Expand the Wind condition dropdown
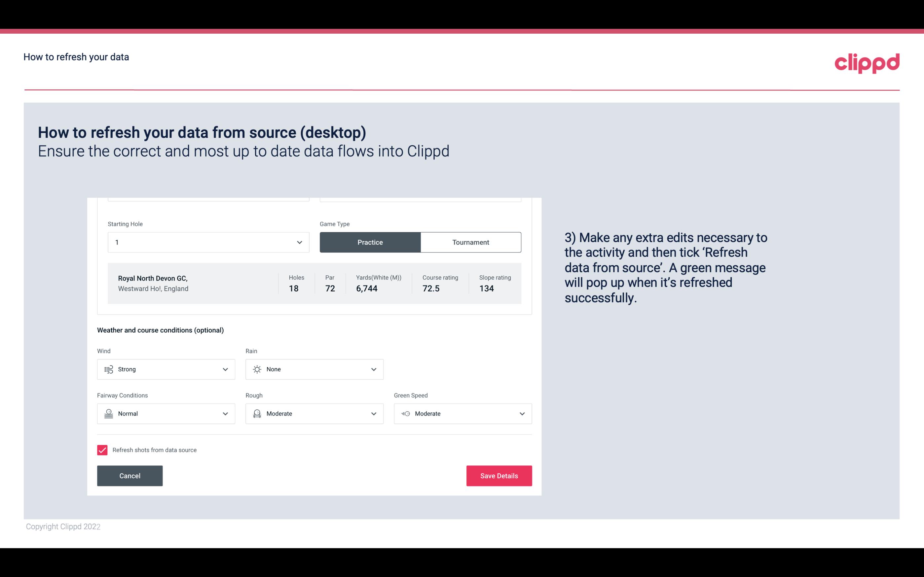This screenshot has height=577, width=924. click(225, 369)
